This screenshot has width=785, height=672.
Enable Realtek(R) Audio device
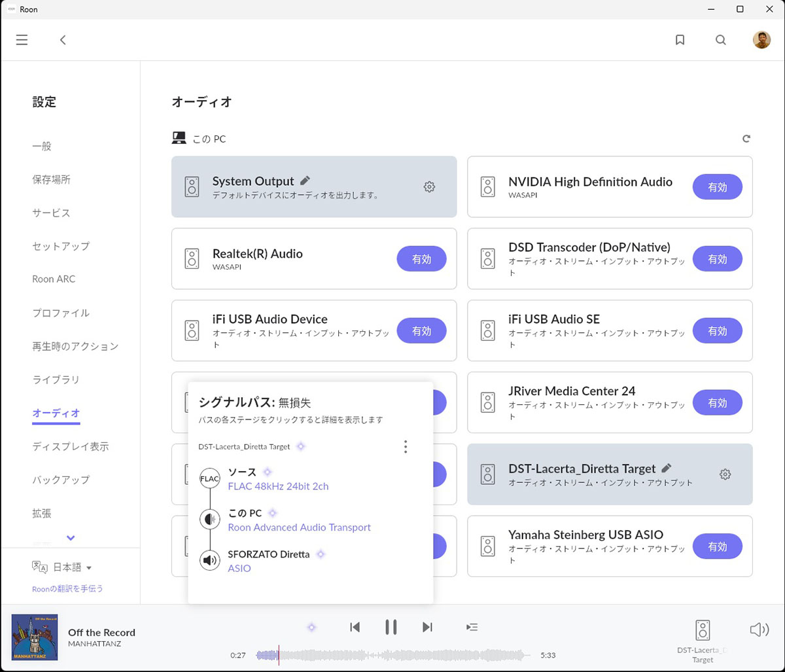(422, 259)
